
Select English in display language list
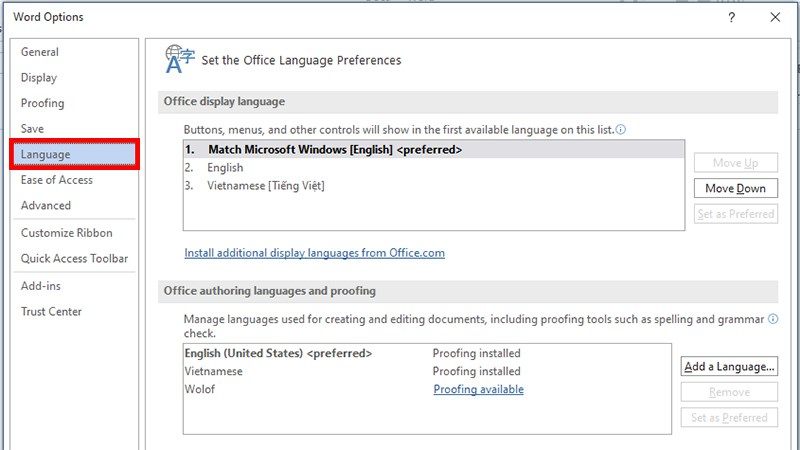click(x=434, y=167)
